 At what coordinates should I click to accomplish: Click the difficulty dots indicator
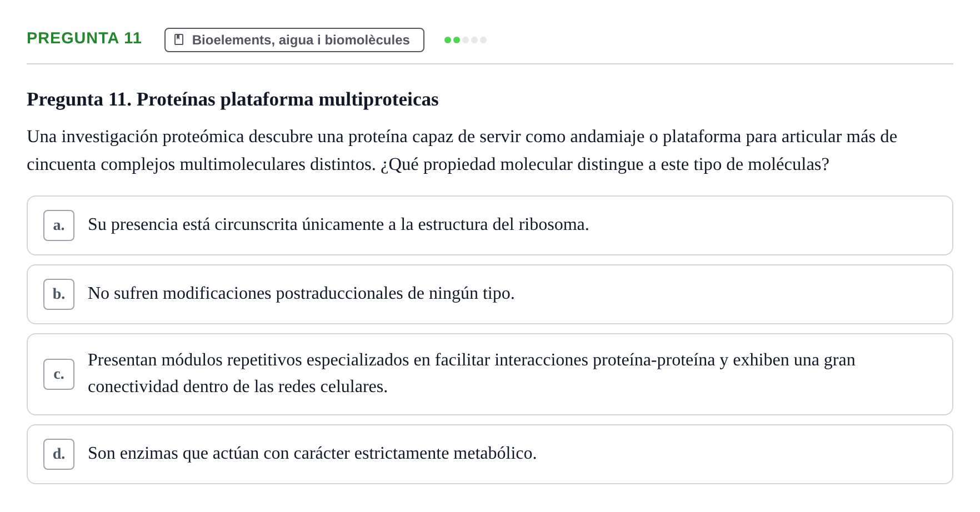coord(466,40)
